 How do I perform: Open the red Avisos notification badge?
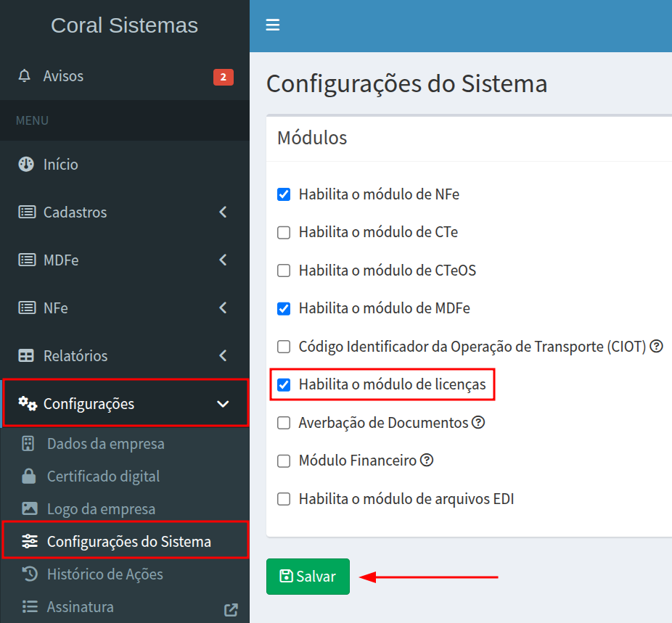223,77
